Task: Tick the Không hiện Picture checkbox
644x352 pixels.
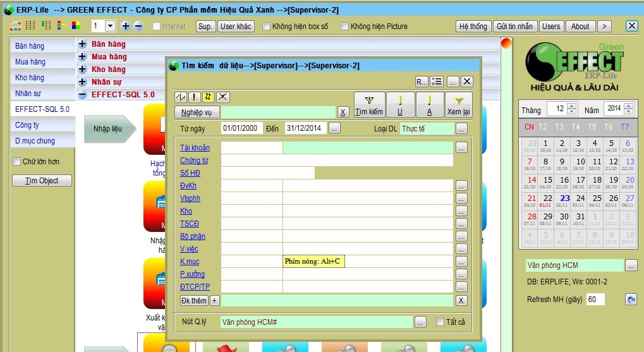Action: coord(345,27)
